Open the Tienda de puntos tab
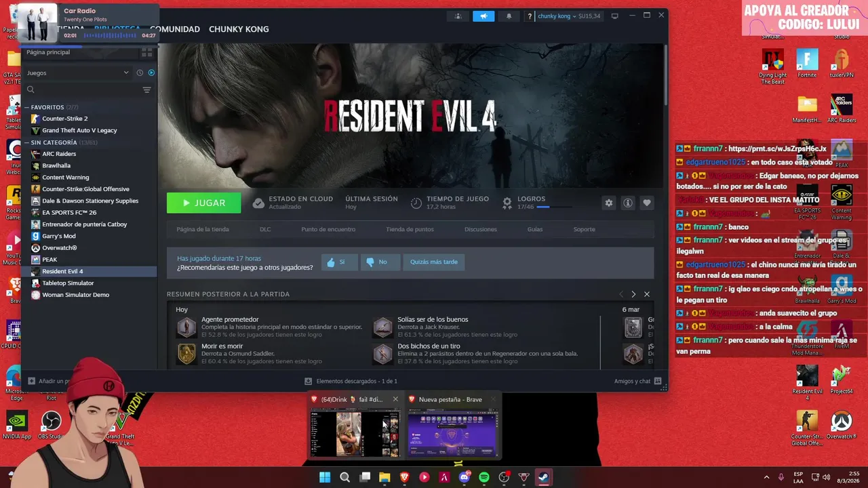 [x=410, y=229]
